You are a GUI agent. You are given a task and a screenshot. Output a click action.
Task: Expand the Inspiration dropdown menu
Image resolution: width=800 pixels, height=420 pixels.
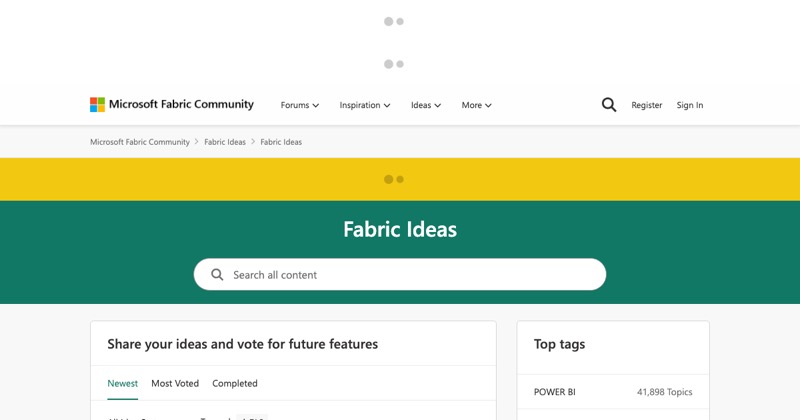coord(365,105)
